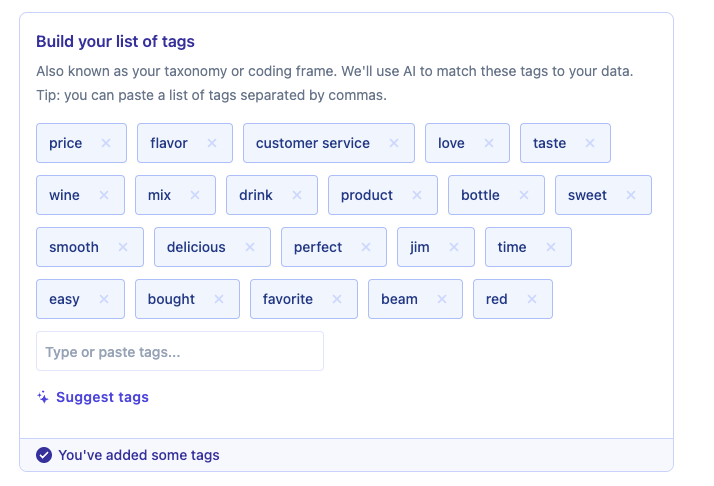The width and height of the screenshot is (714, 486).
Task: Remove the mix tag using X
Action: 195,195
